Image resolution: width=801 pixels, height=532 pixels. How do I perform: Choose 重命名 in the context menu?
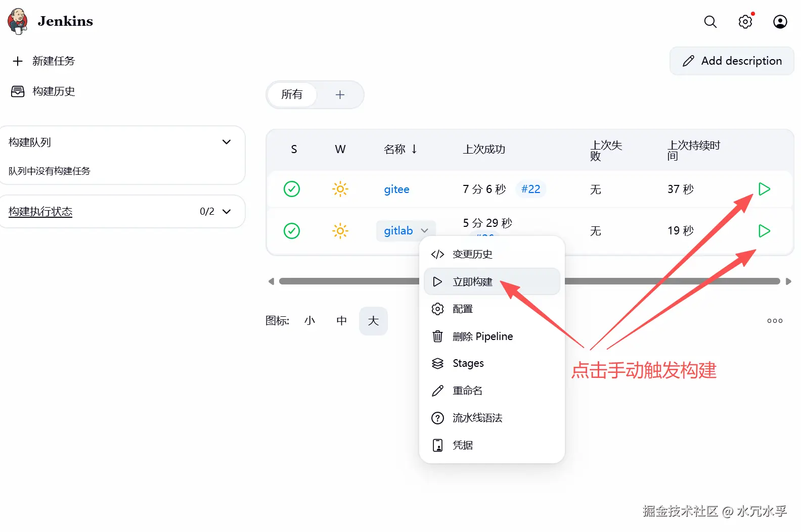(x=492, y=391)
